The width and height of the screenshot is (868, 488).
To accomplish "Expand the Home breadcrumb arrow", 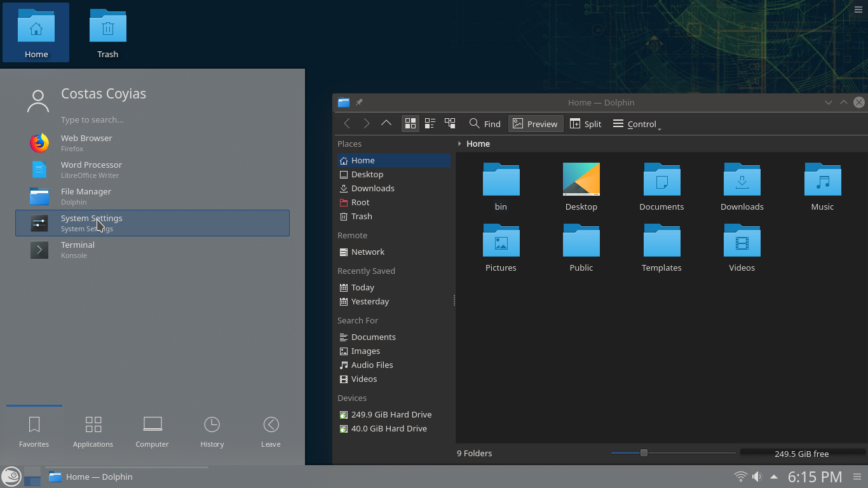I will [459, 144].
